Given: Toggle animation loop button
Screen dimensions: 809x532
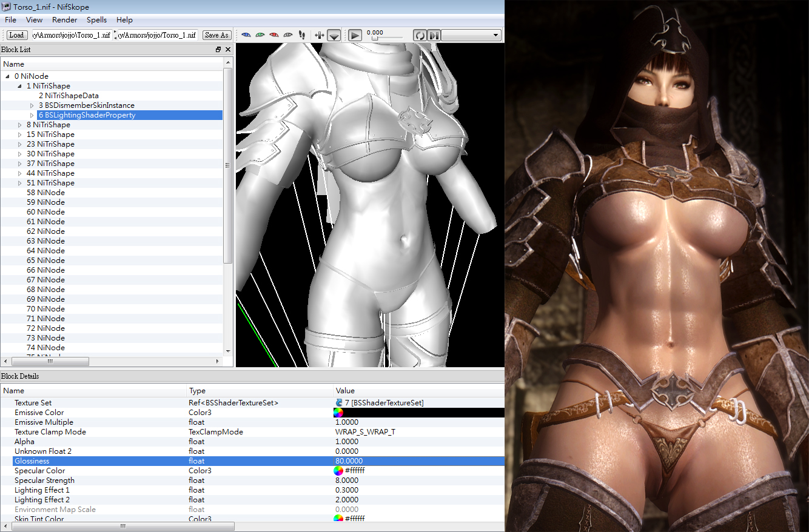Looking at the screenshot, I should (x=420, y=35).
